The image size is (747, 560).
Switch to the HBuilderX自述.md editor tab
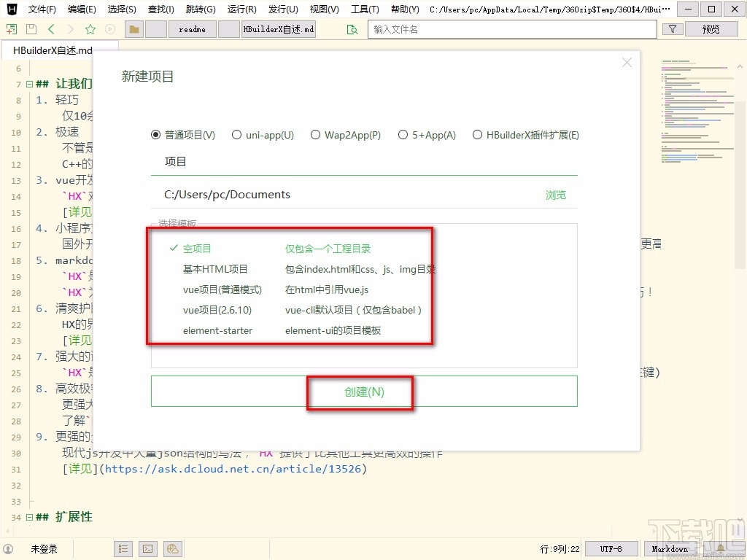click(53, 50)
